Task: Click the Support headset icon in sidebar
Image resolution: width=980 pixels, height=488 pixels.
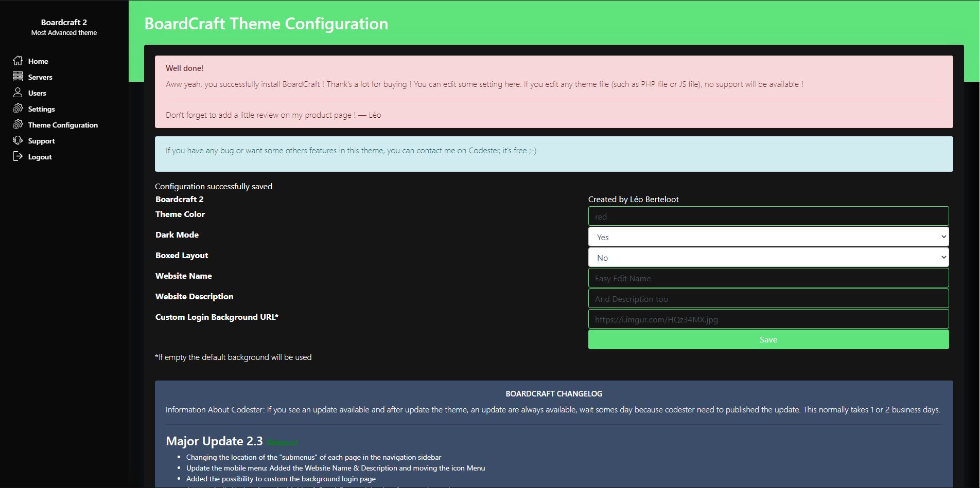Action: 17,140
